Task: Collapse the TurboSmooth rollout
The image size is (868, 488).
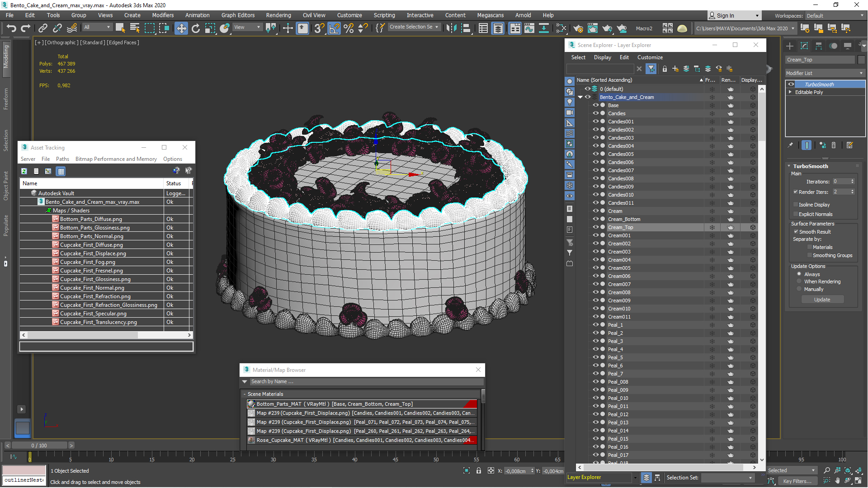Action: pos(789,166)
